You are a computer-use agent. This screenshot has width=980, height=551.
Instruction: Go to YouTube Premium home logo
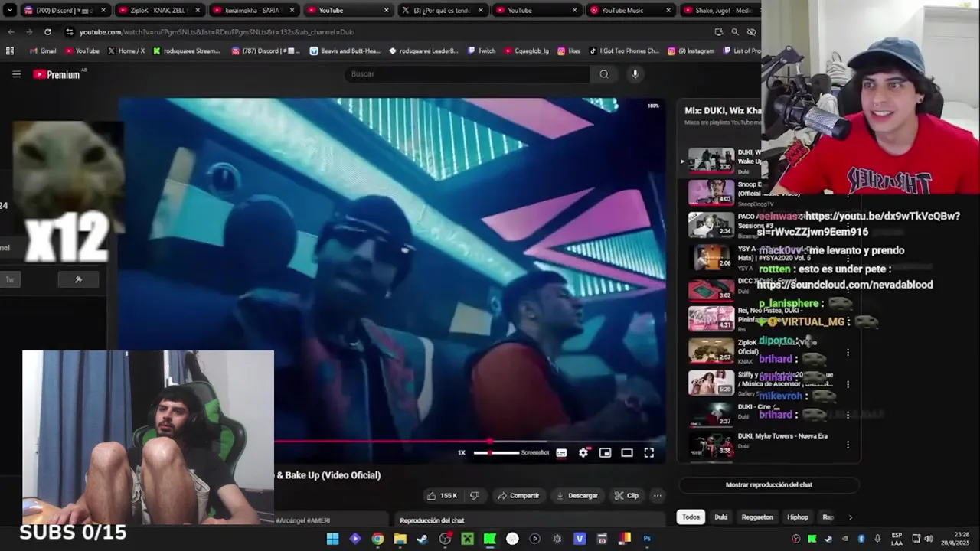tap(57, 74)
